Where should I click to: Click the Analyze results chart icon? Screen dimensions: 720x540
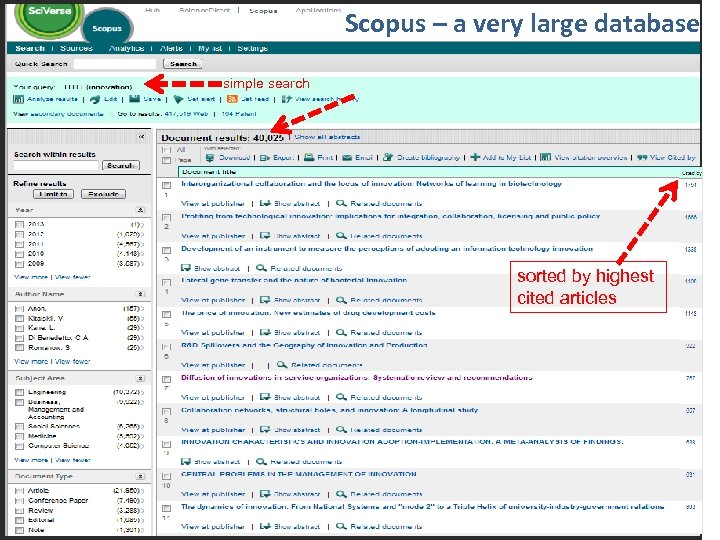(18, 99)
